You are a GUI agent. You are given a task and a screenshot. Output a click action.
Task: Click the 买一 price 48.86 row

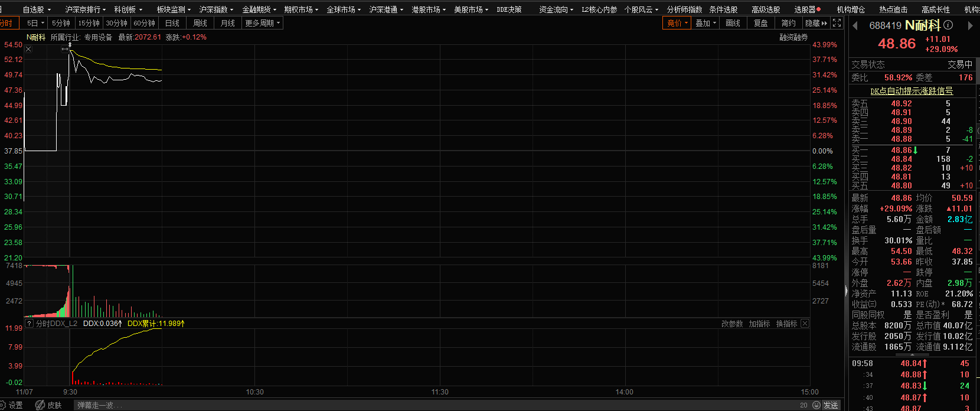(x=913, y=151)
